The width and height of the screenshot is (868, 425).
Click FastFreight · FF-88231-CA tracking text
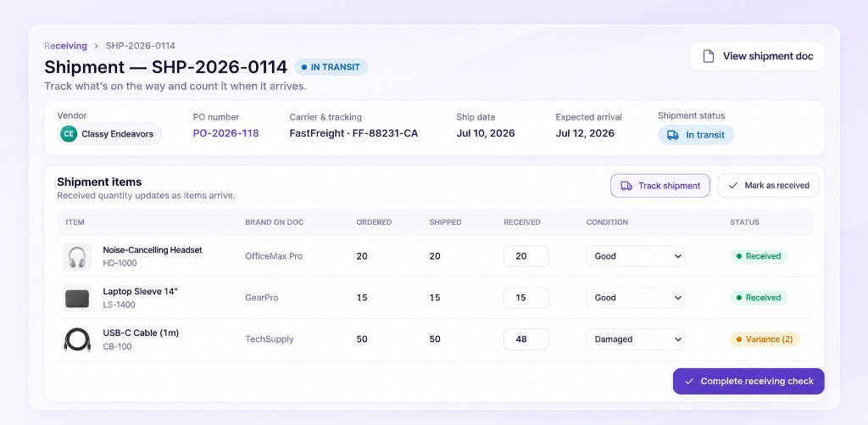[353, 133]
